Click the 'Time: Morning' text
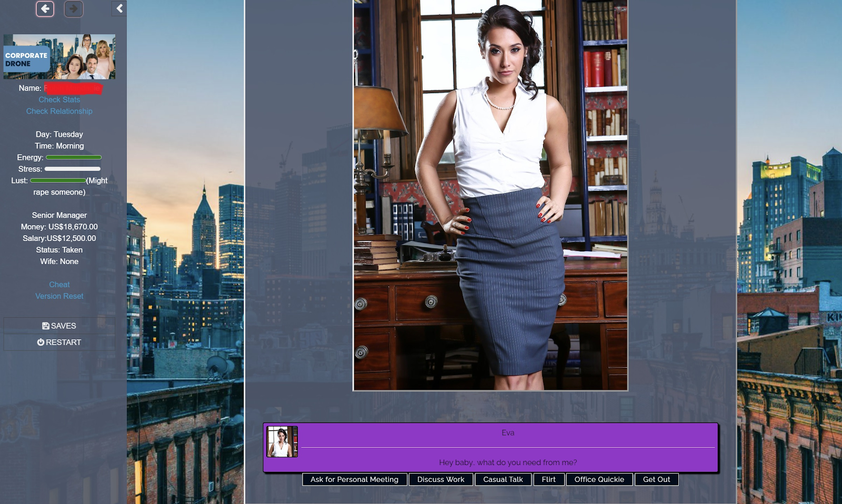The height and width of the screenshot is (504, 842). point(59,146)
